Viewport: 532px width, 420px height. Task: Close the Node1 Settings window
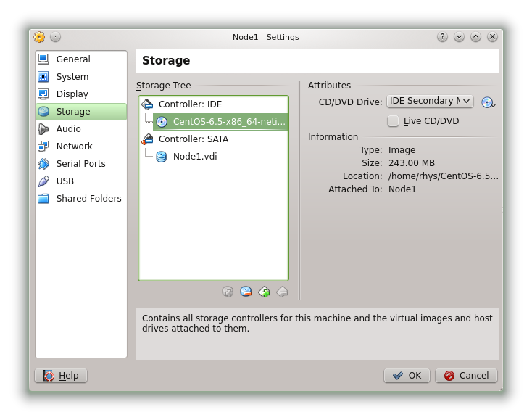(x=492, y=37)
